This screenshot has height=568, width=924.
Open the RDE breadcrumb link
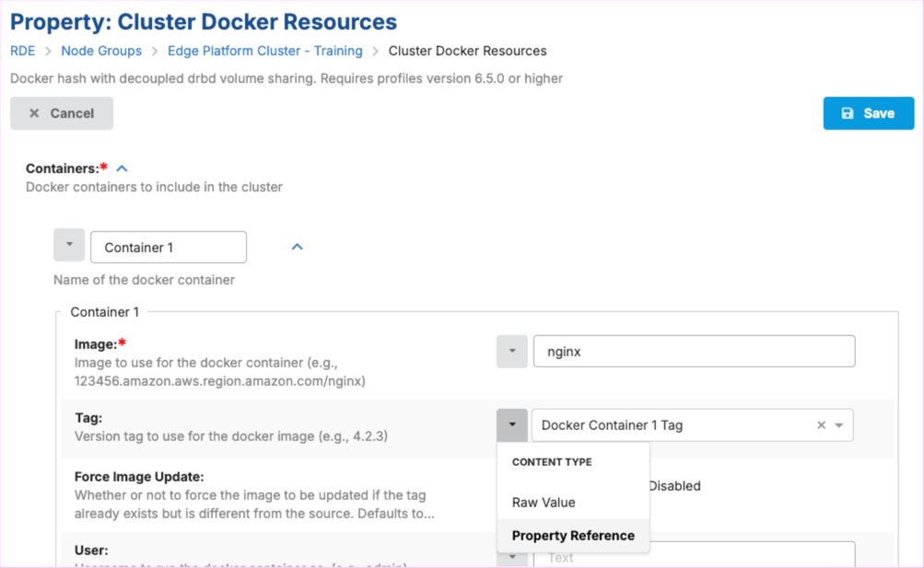coord(22,51)
